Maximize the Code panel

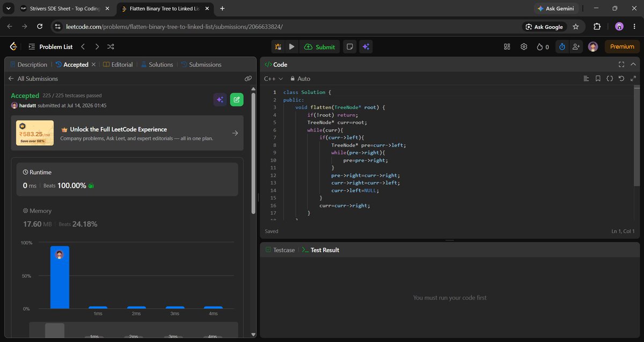point(621,64)
